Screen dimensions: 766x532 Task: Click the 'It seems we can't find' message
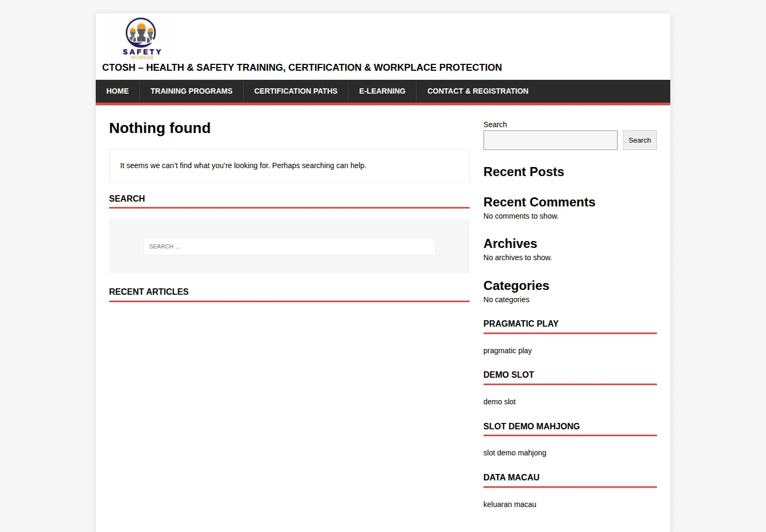[x=243, y=165]
